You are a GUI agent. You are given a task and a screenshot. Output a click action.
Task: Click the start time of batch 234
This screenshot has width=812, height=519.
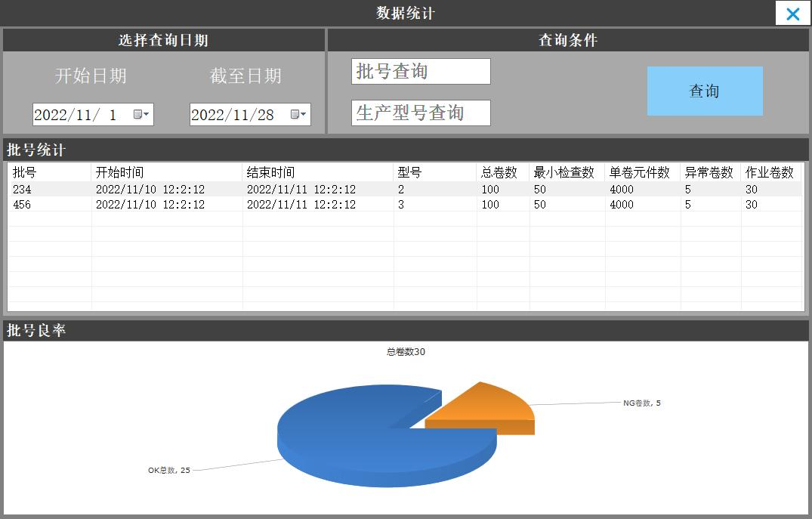click(x=150, y=190)
